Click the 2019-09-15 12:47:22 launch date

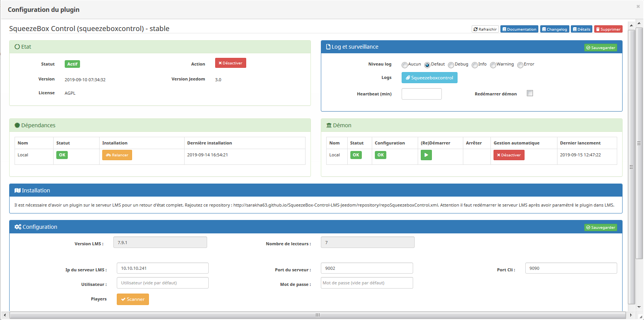pyautogui.click(x=580, y=155)
